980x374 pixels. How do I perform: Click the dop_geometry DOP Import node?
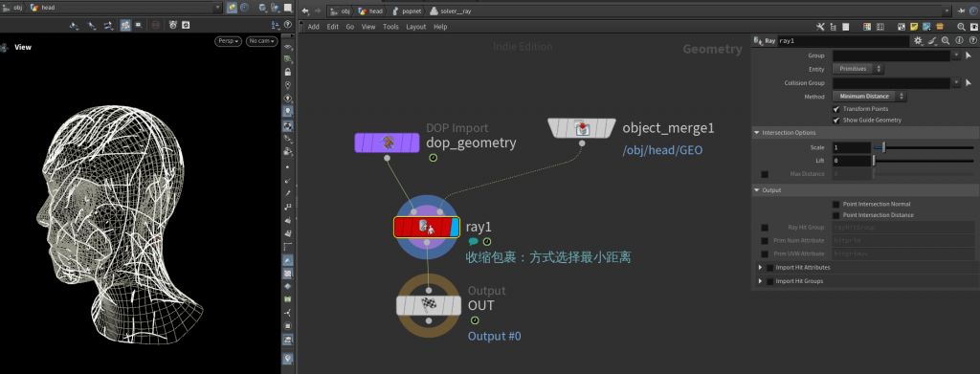point(387,143)
